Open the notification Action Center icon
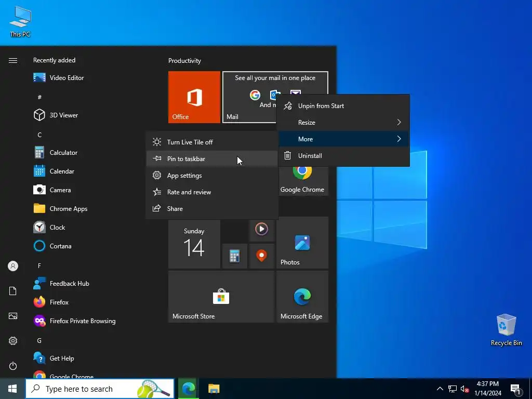The image size is (532, 399). point(516,389)
